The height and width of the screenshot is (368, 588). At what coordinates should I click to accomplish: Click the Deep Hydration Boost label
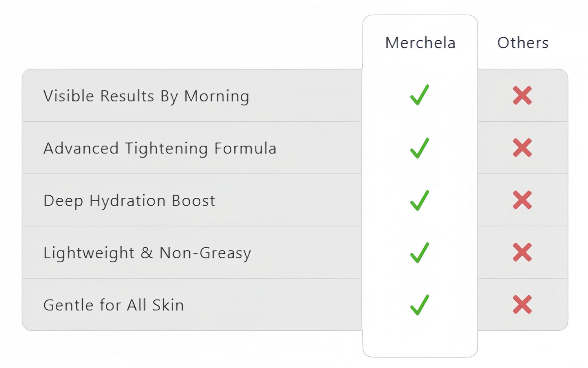(129, 201)
